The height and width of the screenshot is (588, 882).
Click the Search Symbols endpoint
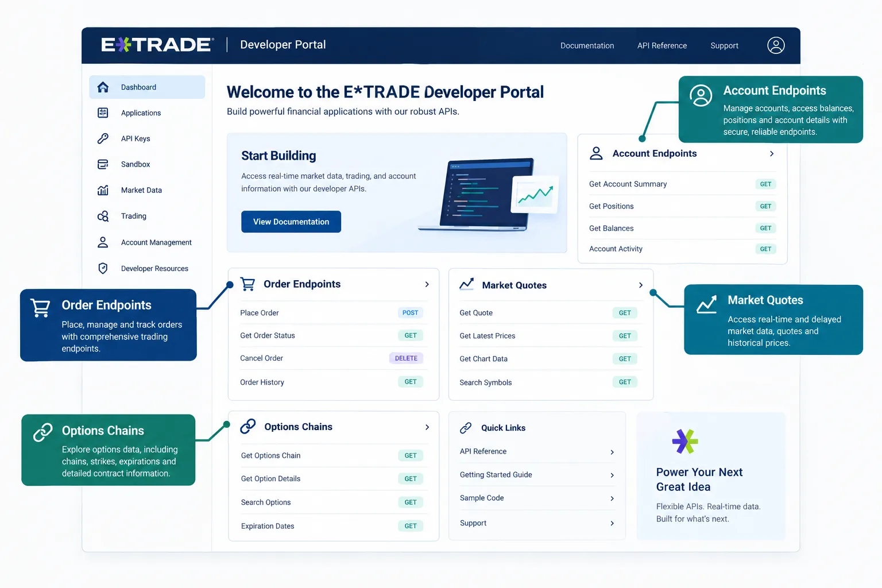pos(548,382)
